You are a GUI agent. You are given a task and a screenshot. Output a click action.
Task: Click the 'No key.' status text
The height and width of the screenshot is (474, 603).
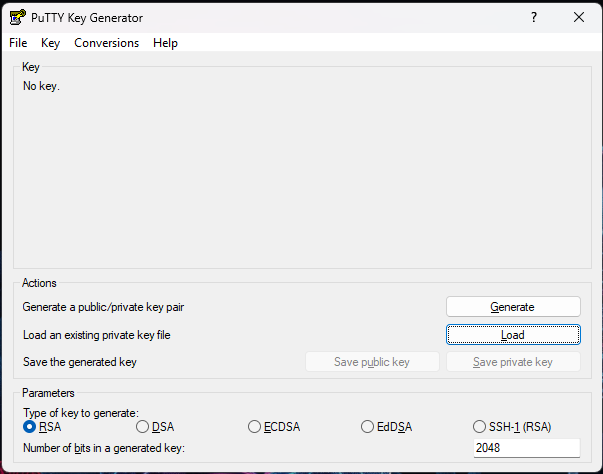(41, 86)
